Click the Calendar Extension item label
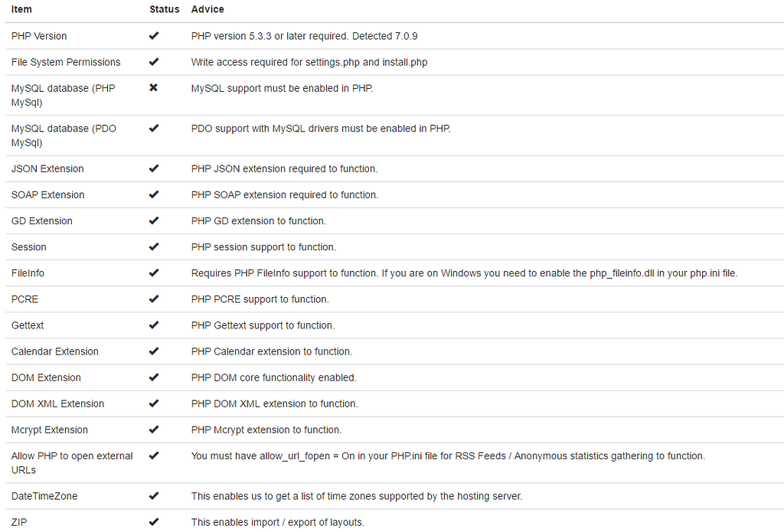This screenshot has height=532, width=784. (x=55, y=351)
